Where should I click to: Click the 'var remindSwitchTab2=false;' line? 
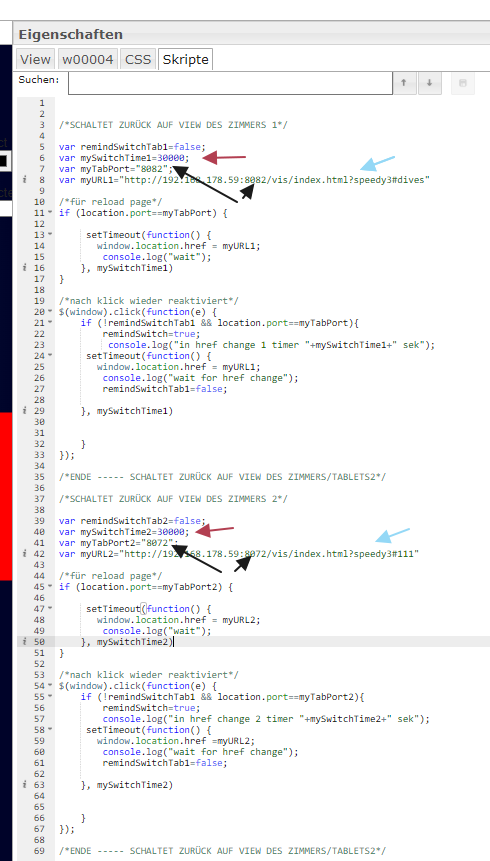click(132, 520)
